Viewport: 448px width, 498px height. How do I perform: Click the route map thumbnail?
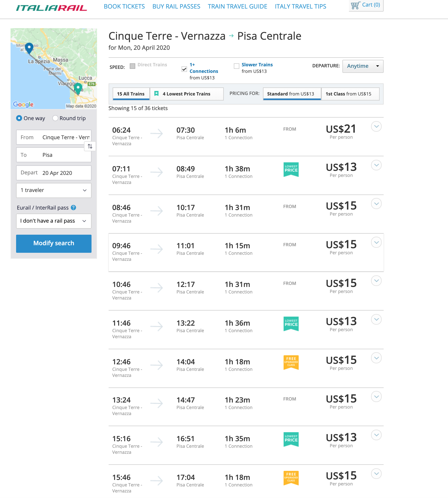click(54, 69)
